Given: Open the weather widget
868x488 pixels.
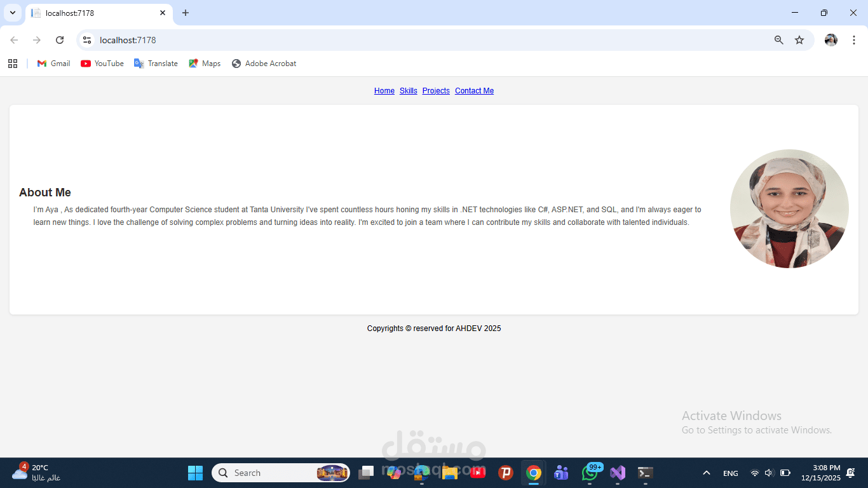Looking at the screenshot, I should (x=37, y=473).
